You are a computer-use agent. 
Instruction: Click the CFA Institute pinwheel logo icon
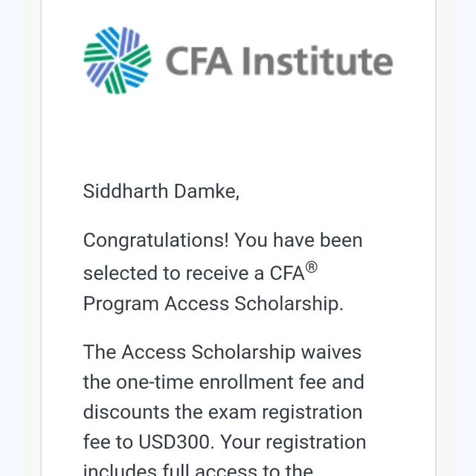[118, 60]
